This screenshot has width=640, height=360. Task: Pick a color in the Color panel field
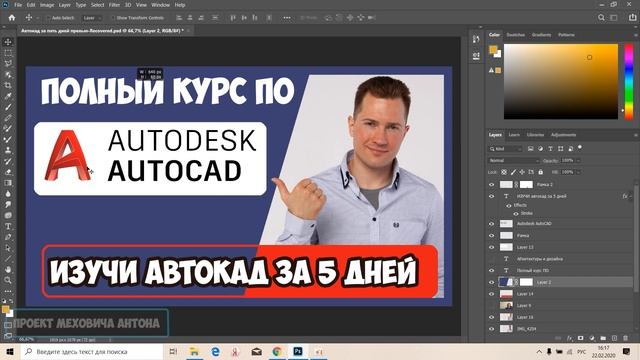point(561,82)
